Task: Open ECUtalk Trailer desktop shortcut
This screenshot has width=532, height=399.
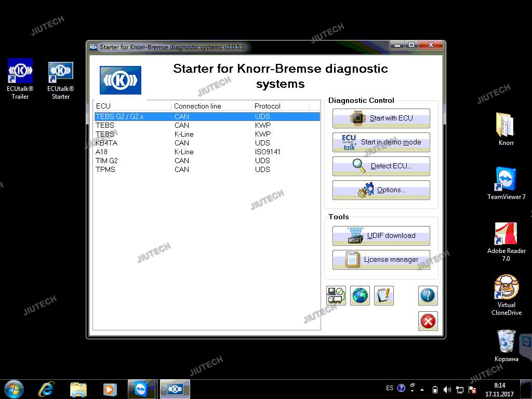Action: 20,78
